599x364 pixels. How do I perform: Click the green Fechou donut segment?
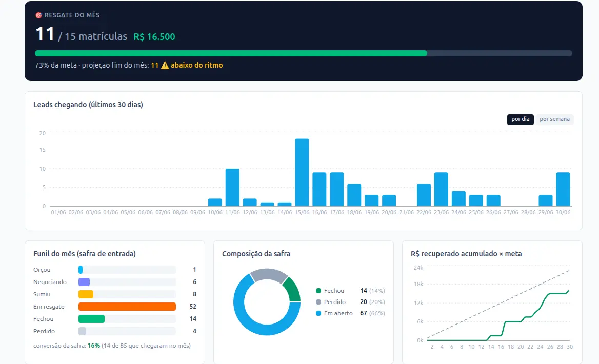(293, 290)
